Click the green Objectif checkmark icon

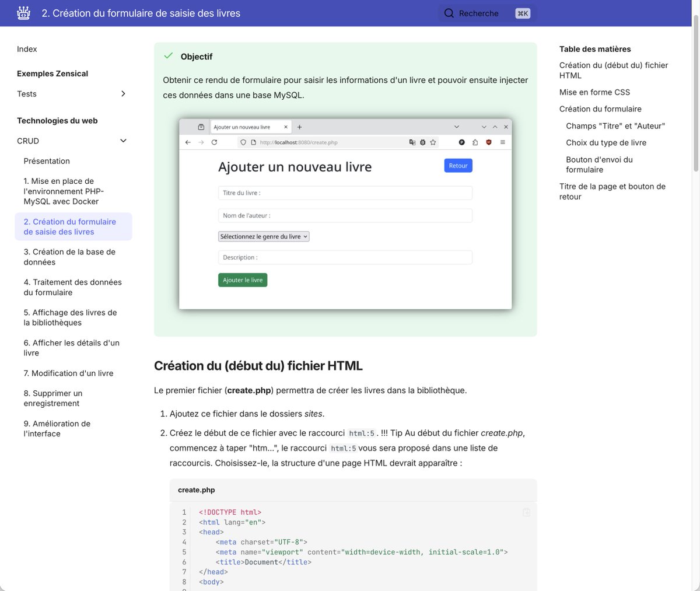[169, 56]
